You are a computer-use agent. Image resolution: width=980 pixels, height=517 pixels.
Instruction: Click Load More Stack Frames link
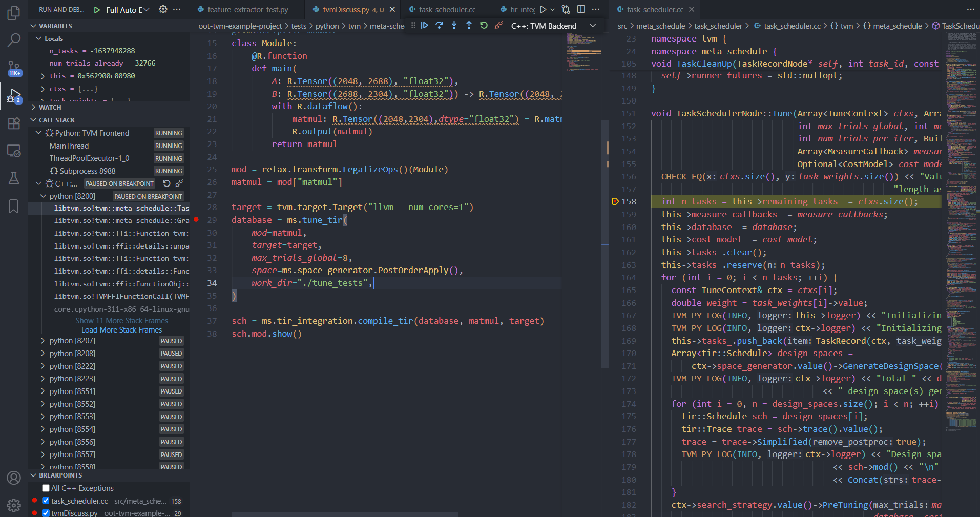click(121, 330)
